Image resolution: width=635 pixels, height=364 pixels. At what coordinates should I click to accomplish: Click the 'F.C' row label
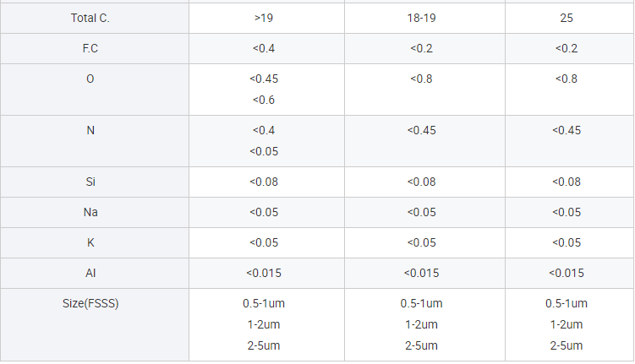tap(90, 48)
